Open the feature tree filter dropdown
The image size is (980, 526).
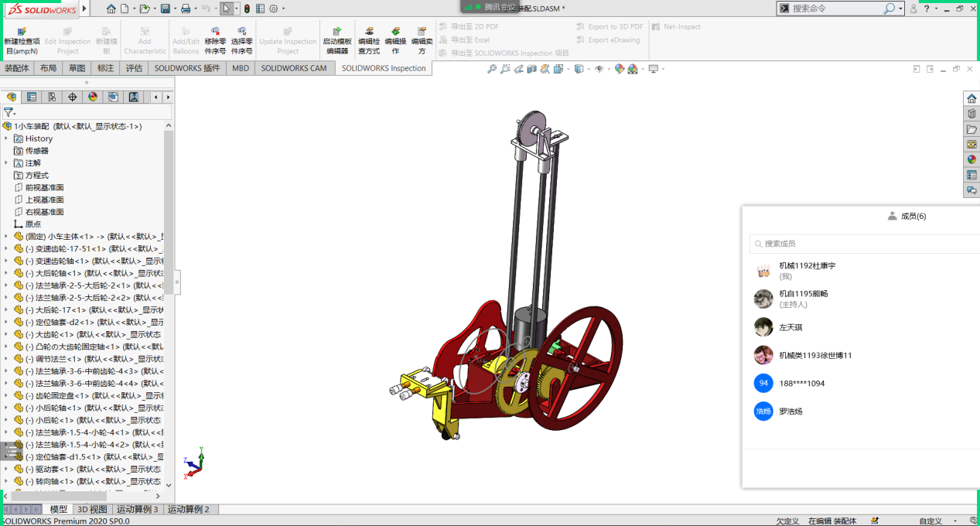click(x=9, y=112)
